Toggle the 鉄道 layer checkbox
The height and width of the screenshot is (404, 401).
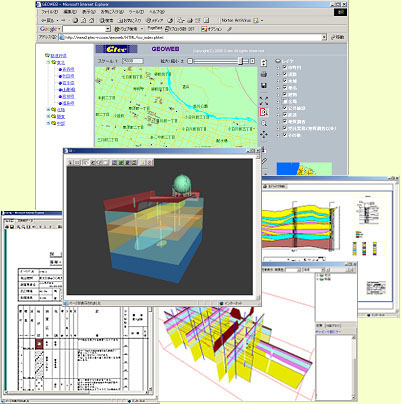(285, 114)
